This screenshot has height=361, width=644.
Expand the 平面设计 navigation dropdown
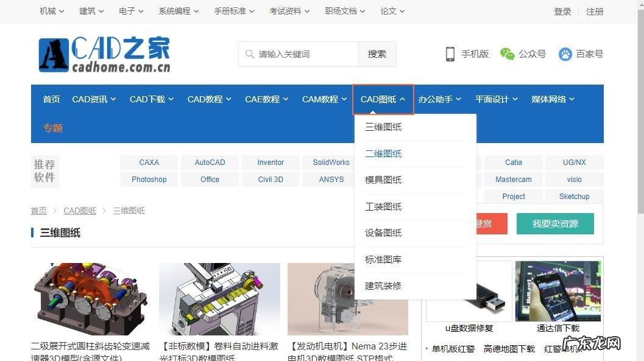coord(496,99)
